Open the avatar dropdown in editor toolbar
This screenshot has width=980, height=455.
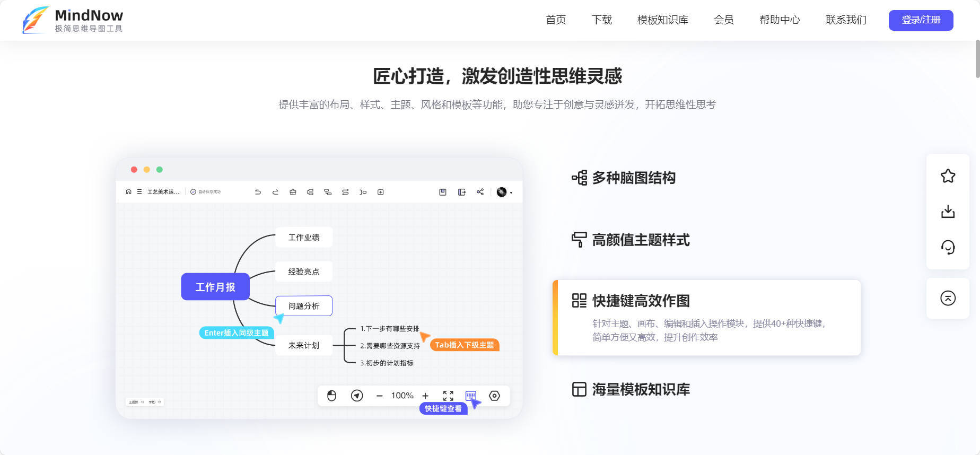point(504,192)
